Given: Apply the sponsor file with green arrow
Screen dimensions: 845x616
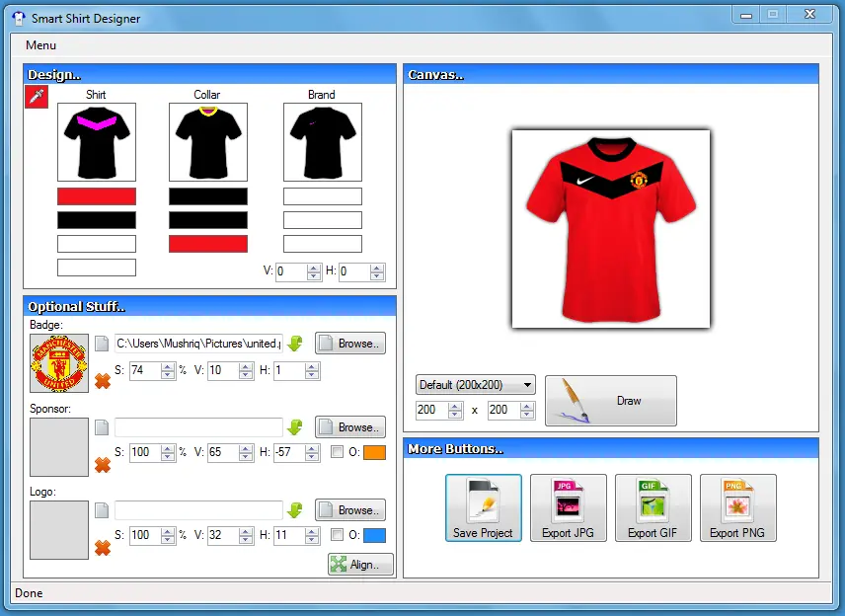Looking at the screenshot, I should pyautogui.click(x=295, y=427).
